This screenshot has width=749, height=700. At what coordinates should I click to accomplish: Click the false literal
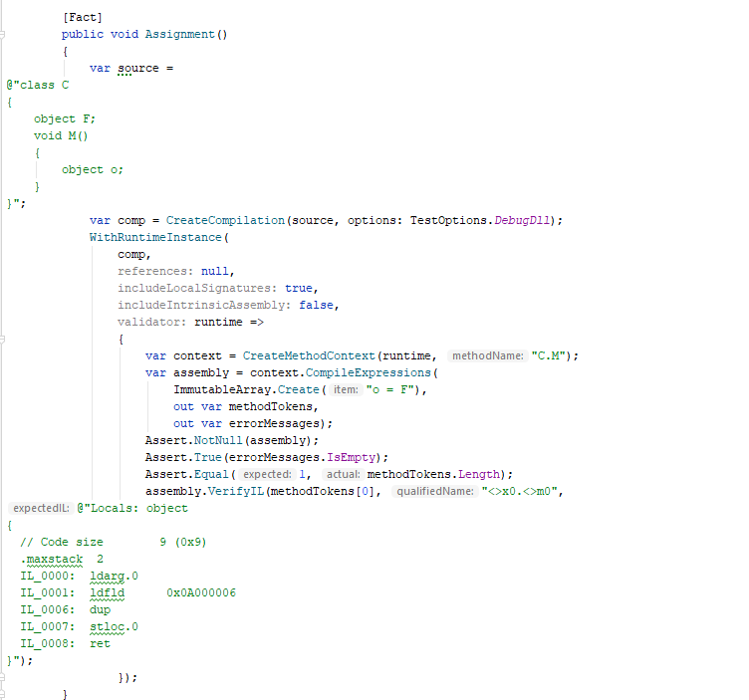316,305
